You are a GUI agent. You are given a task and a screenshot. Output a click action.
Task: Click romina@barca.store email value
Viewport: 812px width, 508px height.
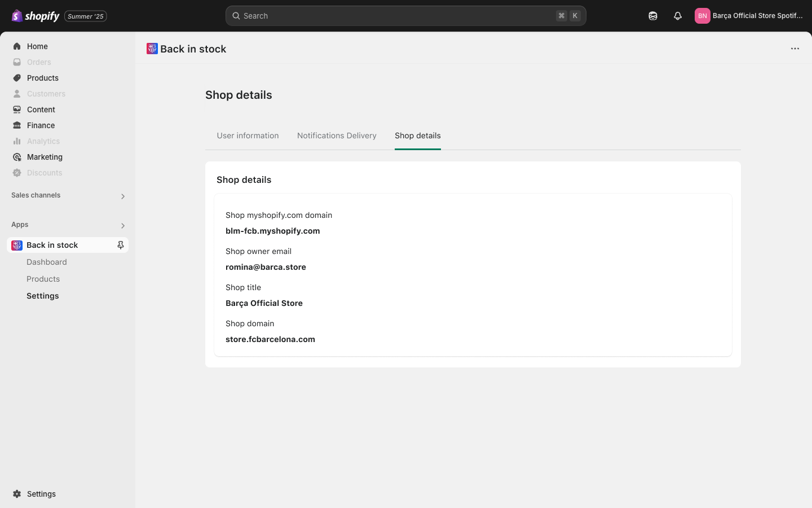coord(266,267)
